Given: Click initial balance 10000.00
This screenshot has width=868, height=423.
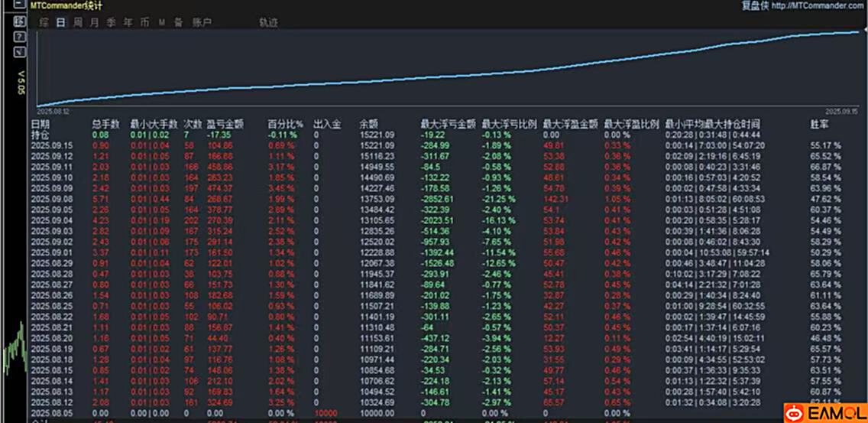Looking at the screenshot, I should pyautogui.click(x=377, y=413).
